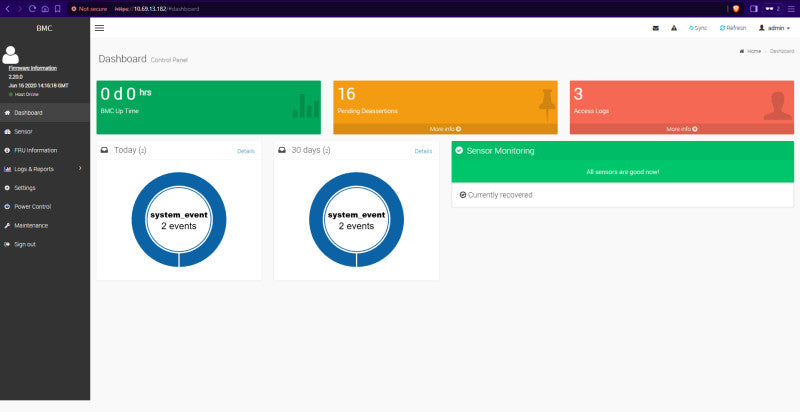Click More info under Access Logs
The height and width of the screenshot is (412, 800).
[x=682, y=129]
